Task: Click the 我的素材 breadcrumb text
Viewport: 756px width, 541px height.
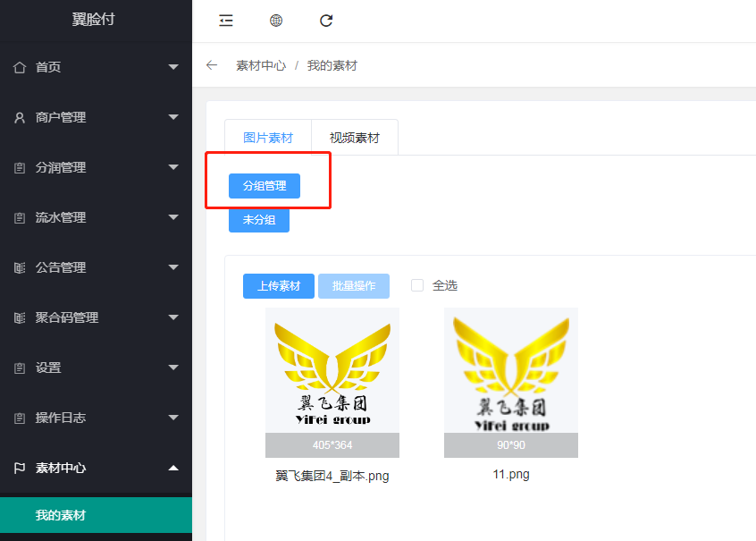Action: point(332,65)
